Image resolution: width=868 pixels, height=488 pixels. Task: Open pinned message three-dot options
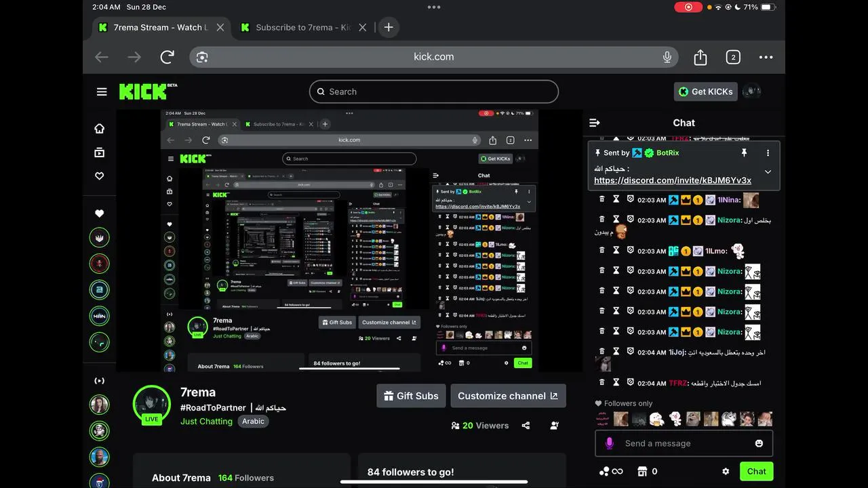click(768, 153)
